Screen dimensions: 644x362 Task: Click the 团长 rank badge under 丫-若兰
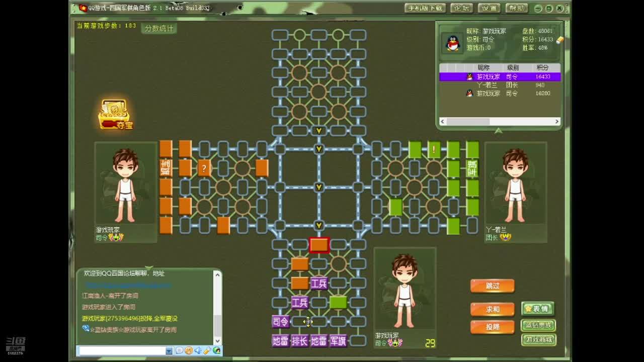tap(505, 237)
